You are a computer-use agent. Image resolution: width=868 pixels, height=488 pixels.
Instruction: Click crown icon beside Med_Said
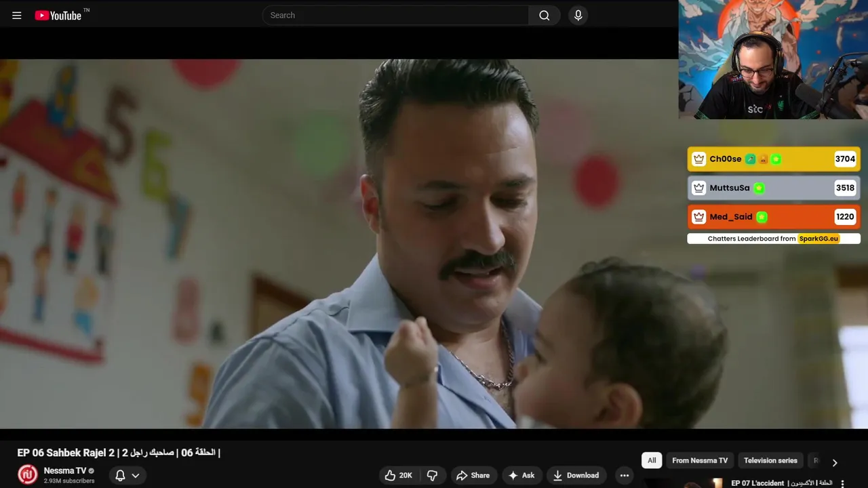[x=698, y=217]
